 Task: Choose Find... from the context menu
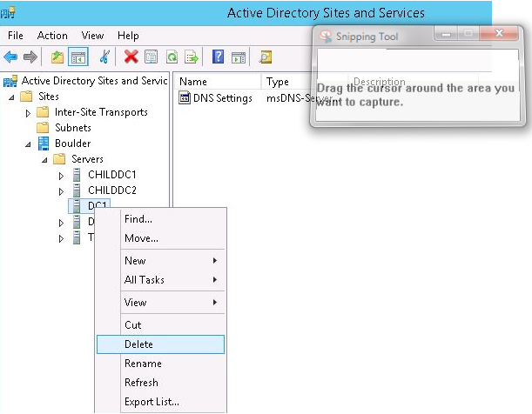tap(160, 219)
